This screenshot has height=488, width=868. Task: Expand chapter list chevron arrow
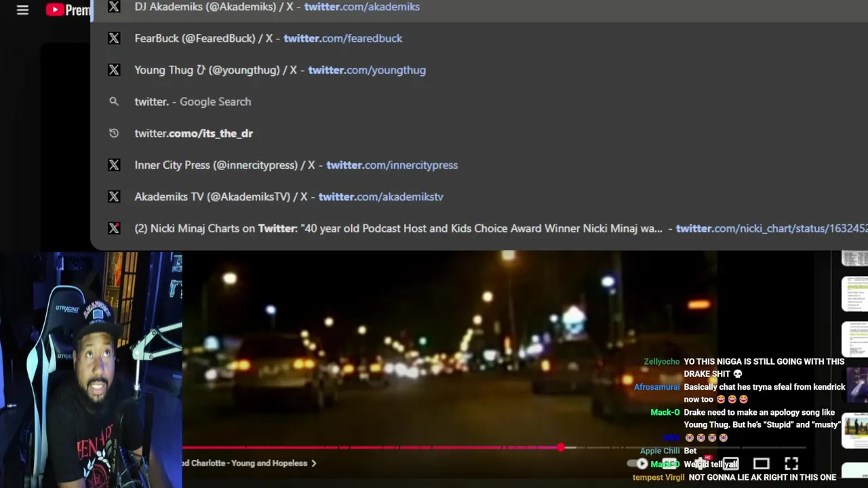(313, 464)
